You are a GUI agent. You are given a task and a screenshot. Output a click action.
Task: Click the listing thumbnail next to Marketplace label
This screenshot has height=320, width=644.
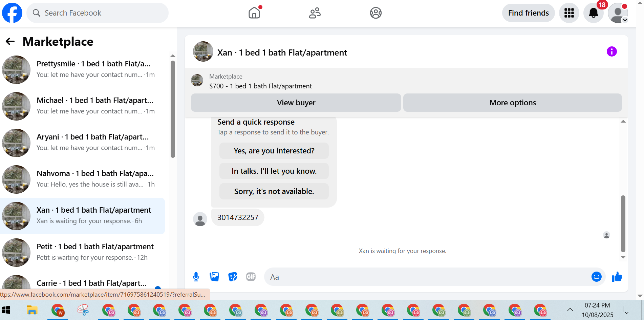pos(197,80)
